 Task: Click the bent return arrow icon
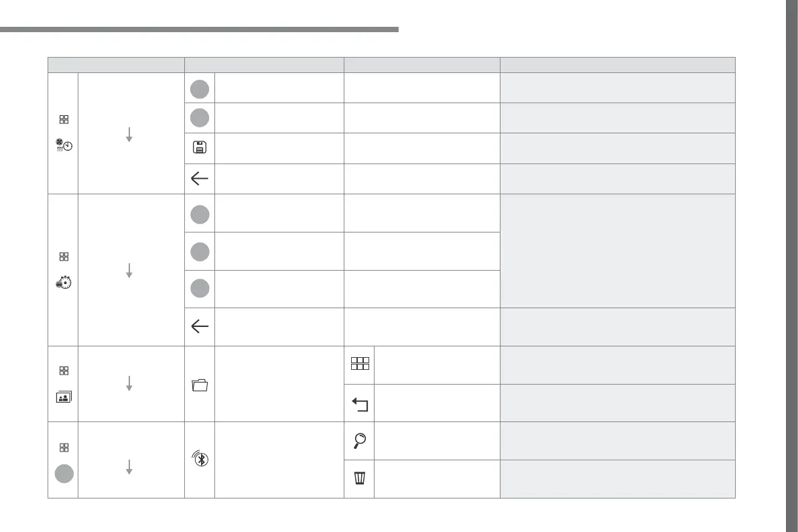click(x=359, y=403)
